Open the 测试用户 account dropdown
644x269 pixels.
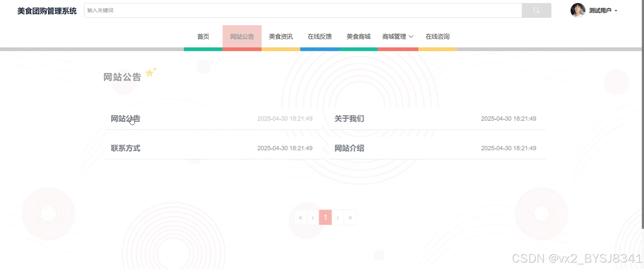603,11
